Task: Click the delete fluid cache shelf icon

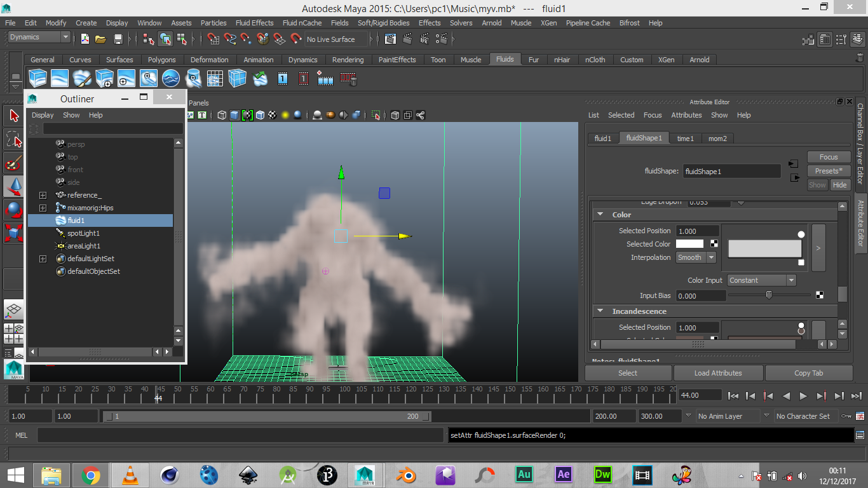Action: click(348, 78)
